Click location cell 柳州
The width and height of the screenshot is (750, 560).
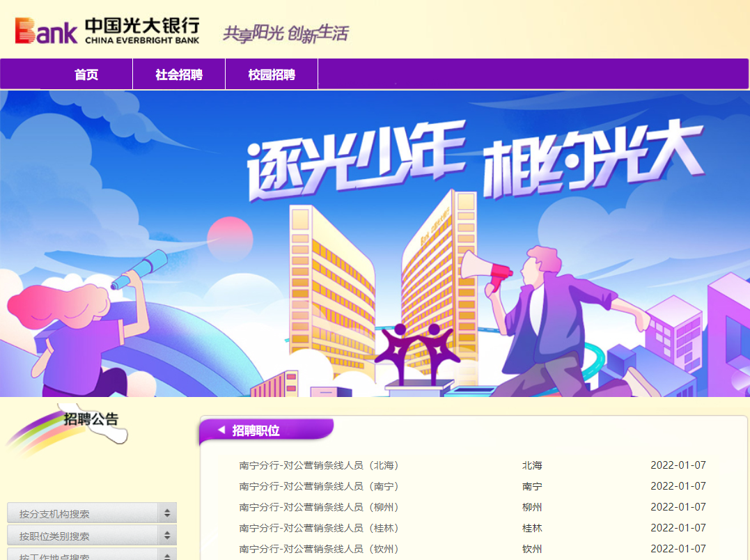(532, 507)
